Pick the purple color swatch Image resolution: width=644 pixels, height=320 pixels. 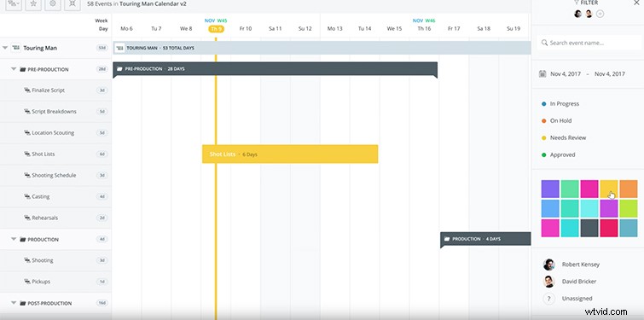tap(550, 189)
